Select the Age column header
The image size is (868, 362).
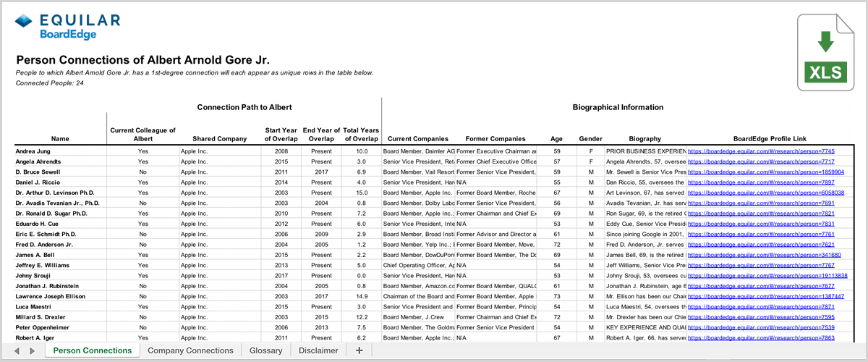pos(556,139)
